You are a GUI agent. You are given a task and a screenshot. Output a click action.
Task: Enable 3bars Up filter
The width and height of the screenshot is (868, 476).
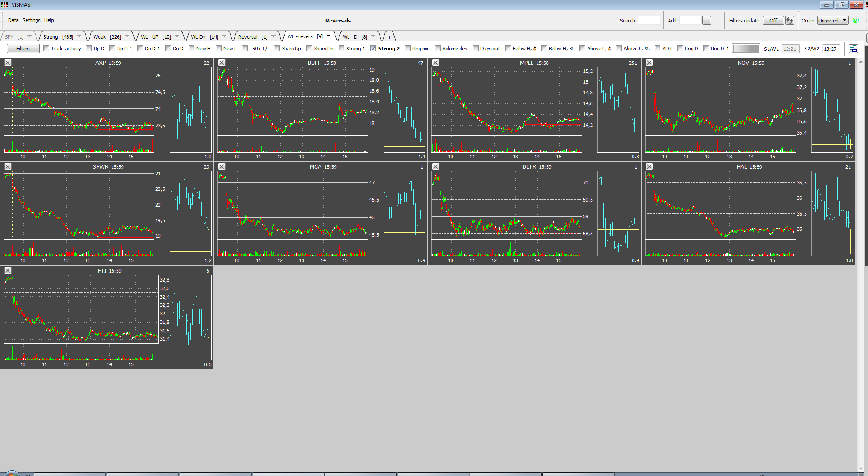(277, 49)
